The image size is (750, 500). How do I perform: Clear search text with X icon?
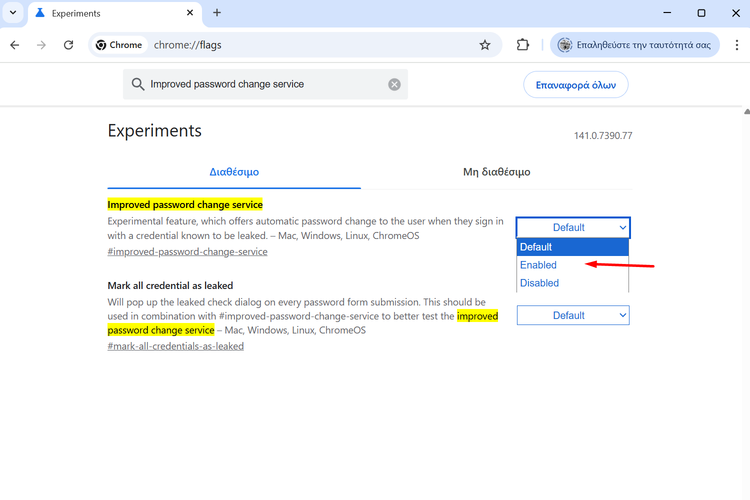tap(395, 85)
